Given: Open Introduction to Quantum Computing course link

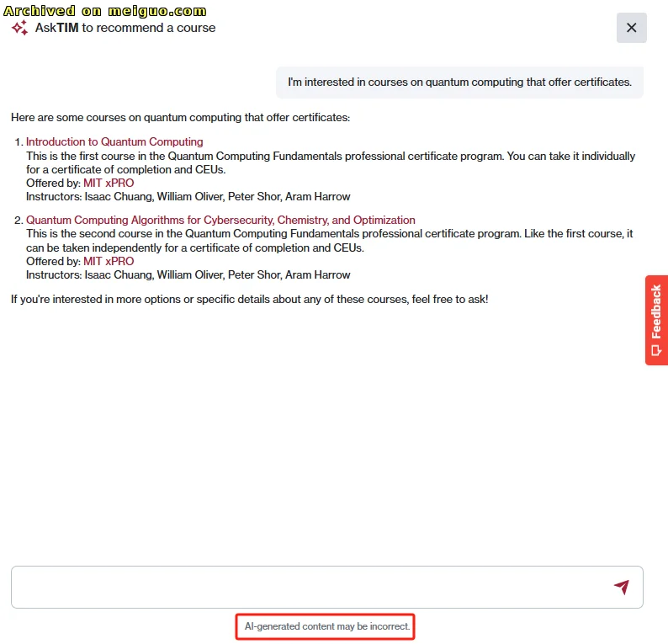Looking at the screenshot, I should [114, 141].
